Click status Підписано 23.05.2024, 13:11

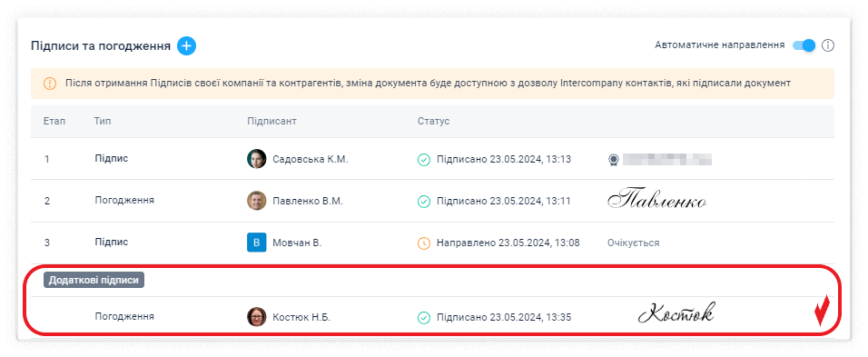[504, 201]
